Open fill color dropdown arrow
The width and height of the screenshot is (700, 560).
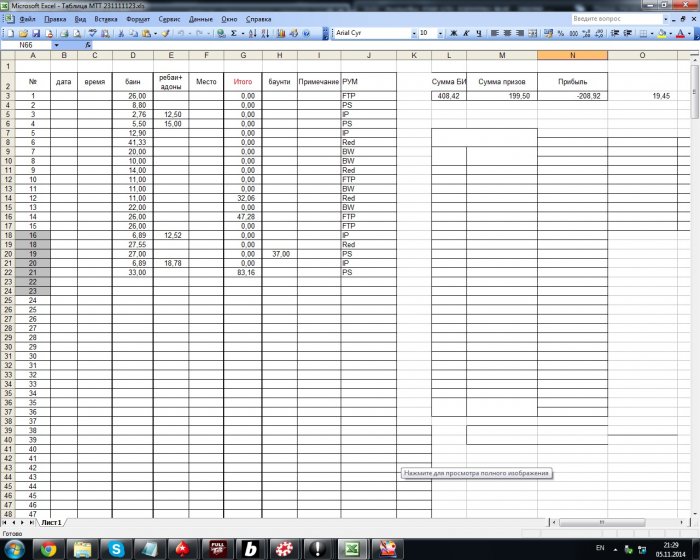(x=671, y=33)
